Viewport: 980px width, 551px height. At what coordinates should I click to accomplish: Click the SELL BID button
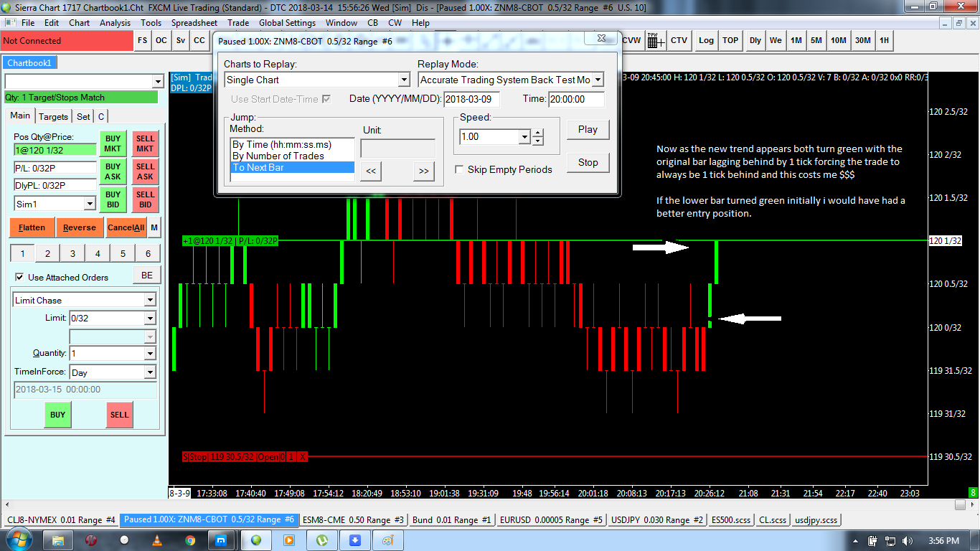[x=145, y=199]
